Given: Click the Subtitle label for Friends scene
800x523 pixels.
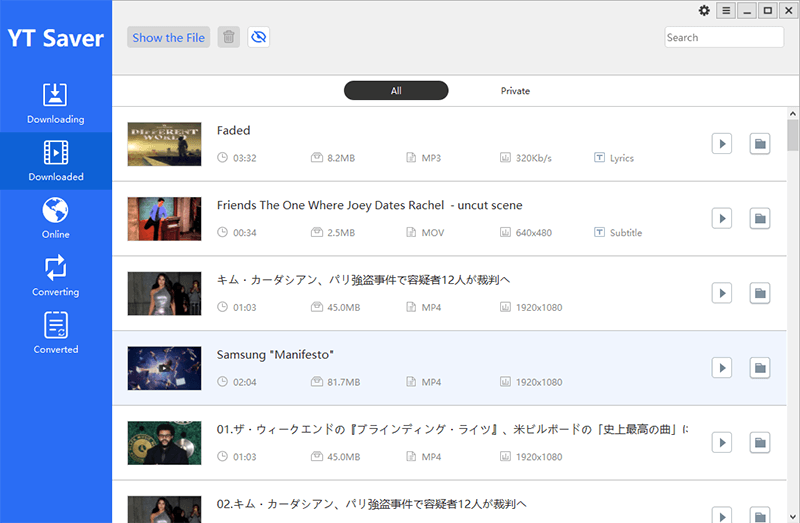Looking at the screenshot, I should [x=626, y=233].
